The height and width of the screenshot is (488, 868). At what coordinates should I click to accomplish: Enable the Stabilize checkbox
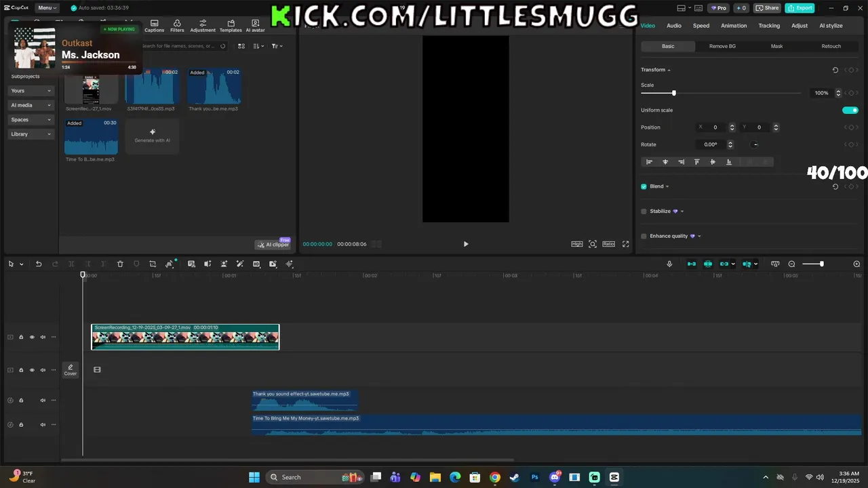(x=644, y=211)
